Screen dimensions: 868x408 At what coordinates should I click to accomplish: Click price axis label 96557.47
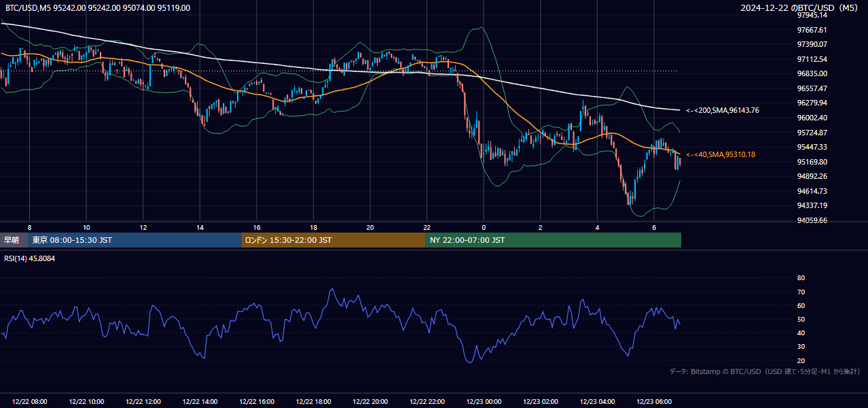click(812, 88)
